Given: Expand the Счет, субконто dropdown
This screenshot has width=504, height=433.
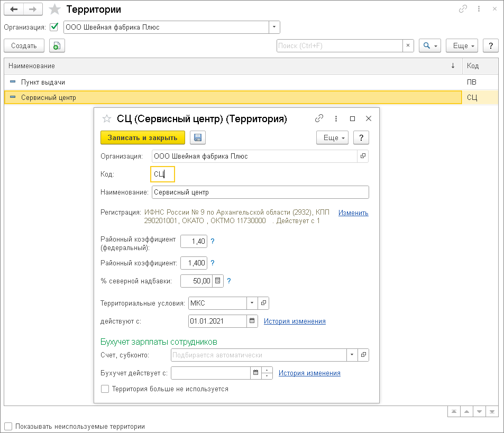Looking at the screenshot, I should click(x=352, y=355).
